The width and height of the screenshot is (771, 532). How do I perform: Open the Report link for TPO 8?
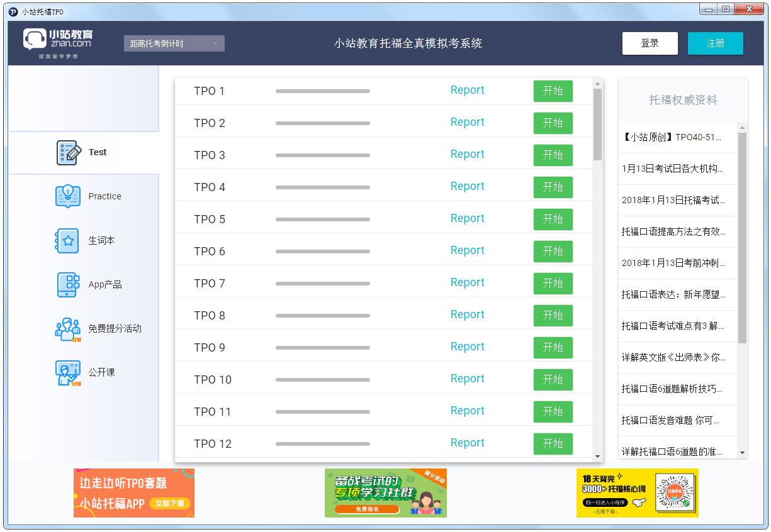(468, 314)
